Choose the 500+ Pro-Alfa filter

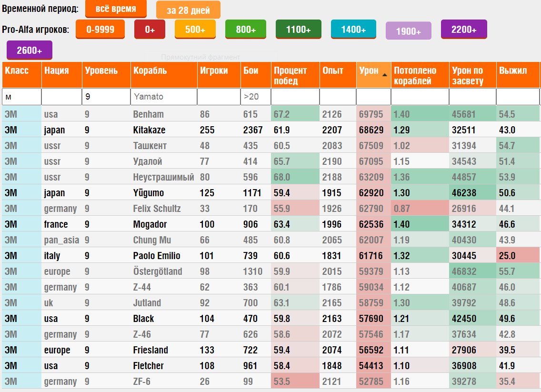coord(195,30)
